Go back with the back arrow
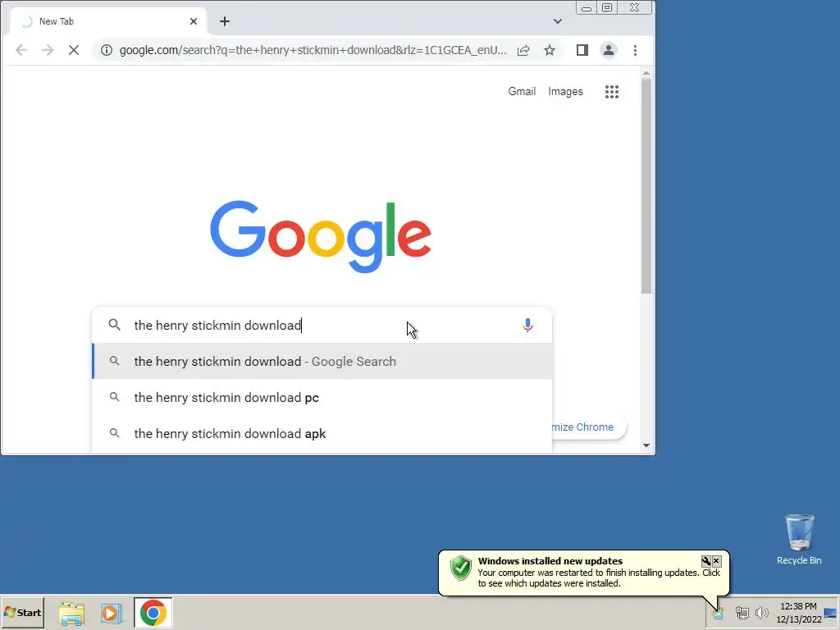 21,50
